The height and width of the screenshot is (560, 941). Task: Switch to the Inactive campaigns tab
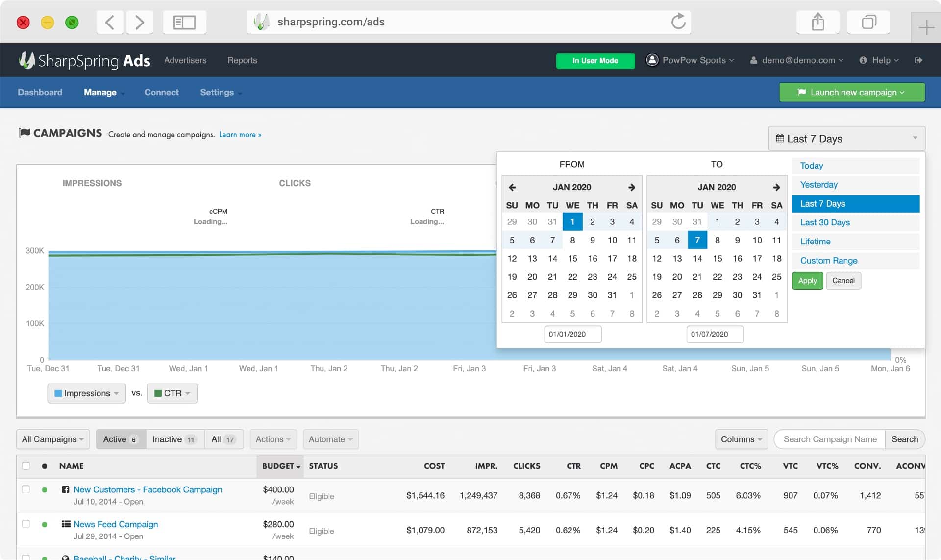(174, 439)
